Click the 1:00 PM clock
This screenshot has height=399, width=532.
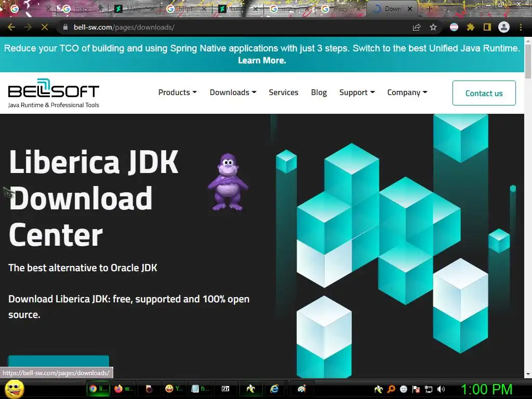pyautogui.click(x=486, y=389)
